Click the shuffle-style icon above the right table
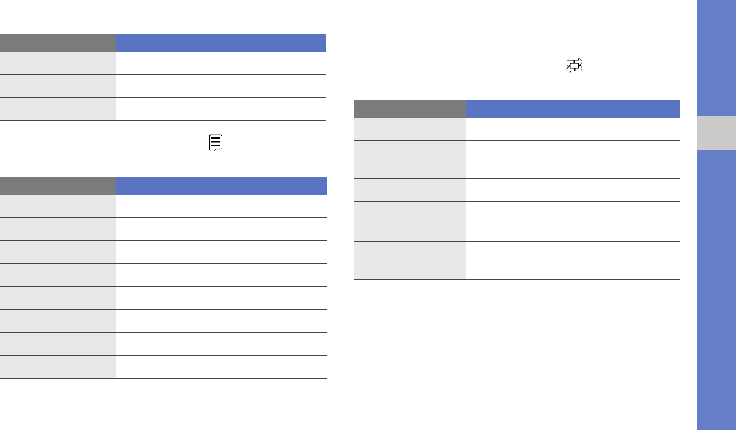 click(x=574, y=66)
